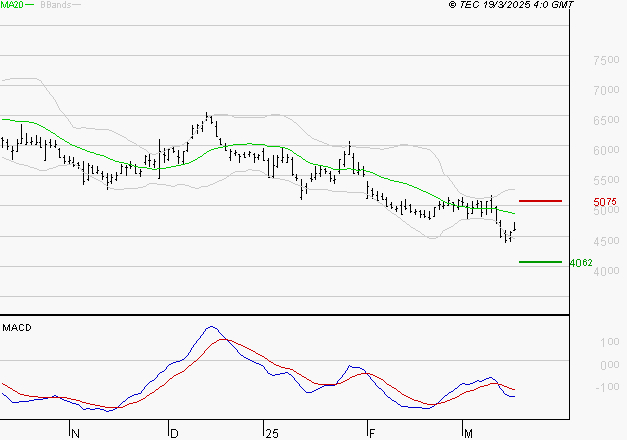
Task: Click the green MA20 legend line sample
Action: tap(30, 5)
